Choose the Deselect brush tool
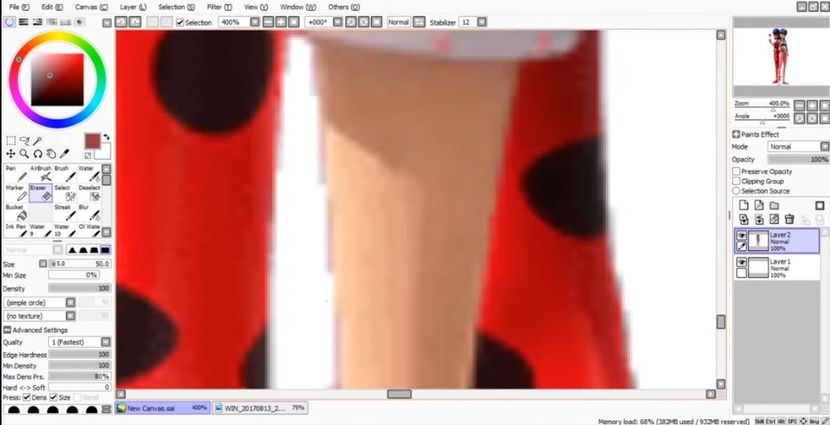Image resolution: width=830 pixels, height=425 pixels. [x=89, y=193]
